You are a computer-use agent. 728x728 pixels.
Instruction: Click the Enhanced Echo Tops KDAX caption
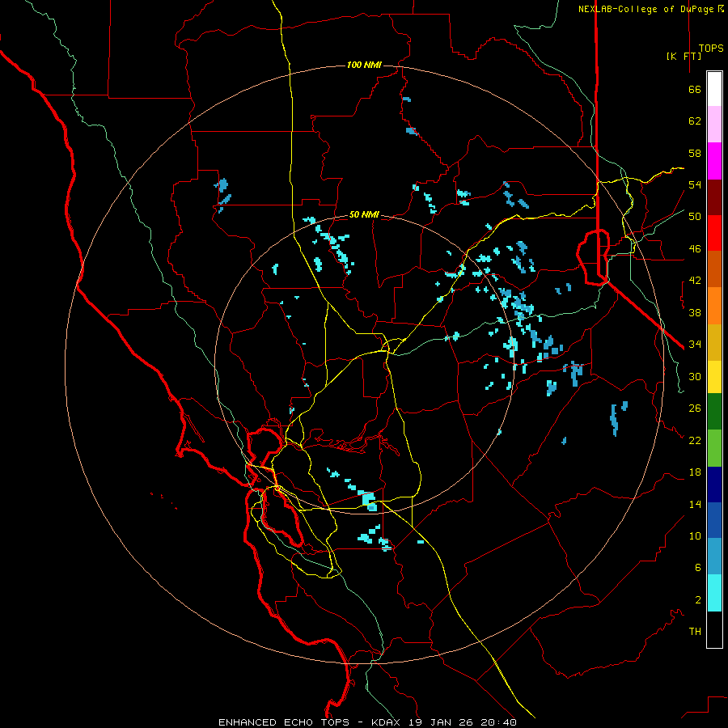[x=367, y=722]
